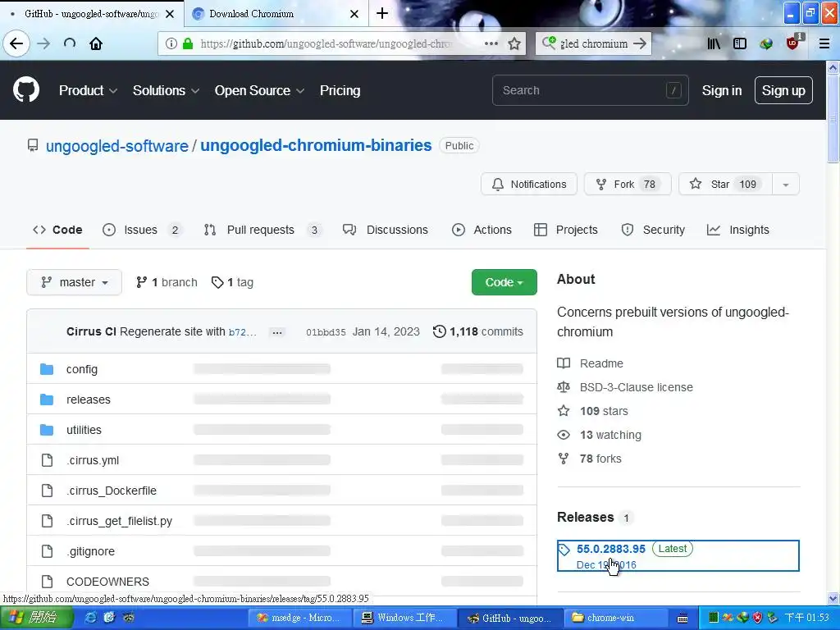Viewport: 840px width, 630px height.
Task: Open the Pricing page
Action: 340,90
